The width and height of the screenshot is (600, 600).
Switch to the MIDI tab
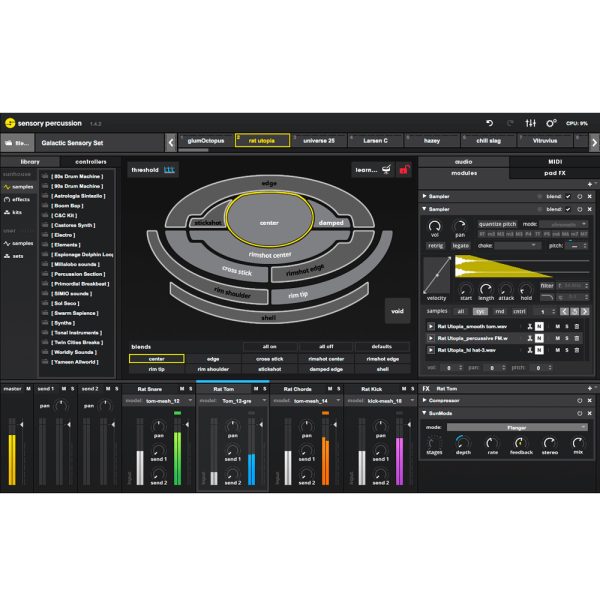pos(555,162)
